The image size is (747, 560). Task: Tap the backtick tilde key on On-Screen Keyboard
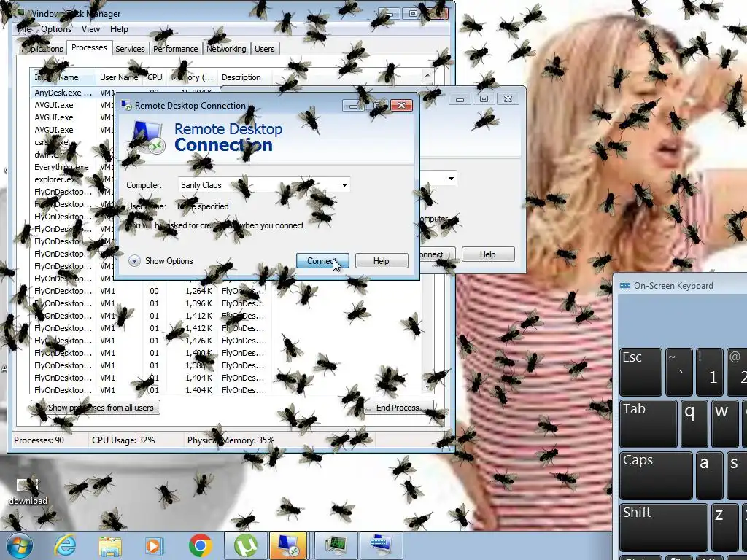pyautogui.click(x=679, y=372)
